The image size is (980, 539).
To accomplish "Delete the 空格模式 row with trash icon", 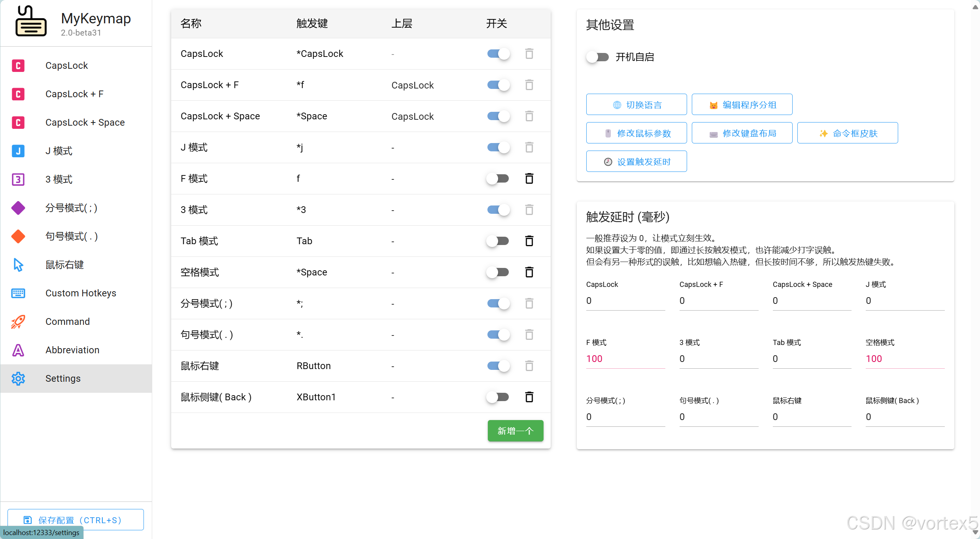I will click(529, 272).
